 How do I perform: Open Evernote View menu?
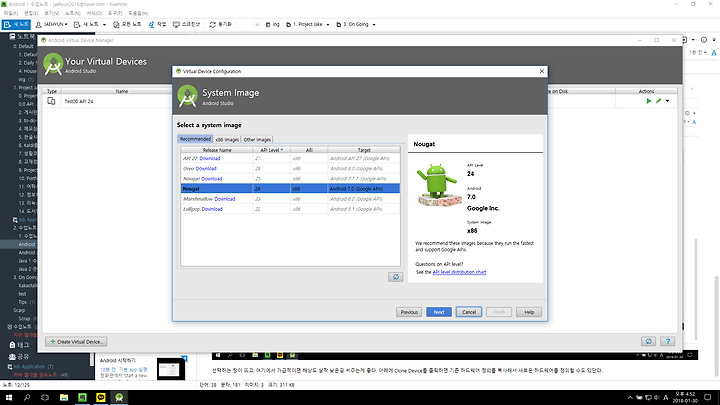point(51,13)
